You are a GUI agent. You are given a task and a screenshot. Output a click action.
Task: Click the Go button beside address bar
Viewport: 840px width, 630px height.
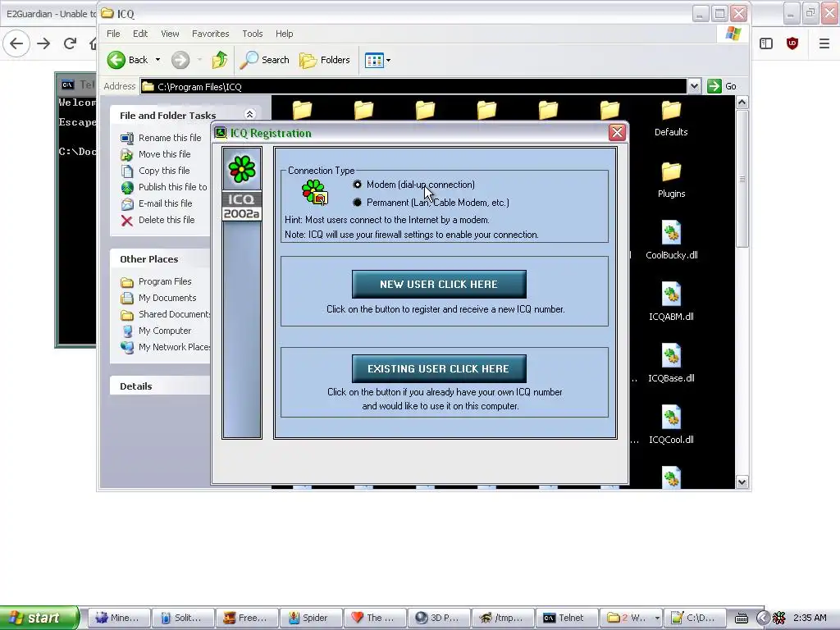pos(722,86)
